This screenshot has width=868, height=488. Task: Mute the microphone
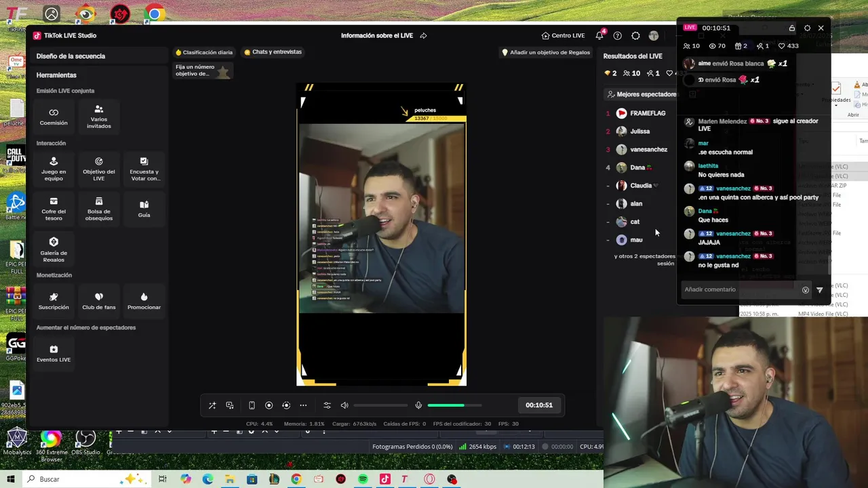pos(418,405)
